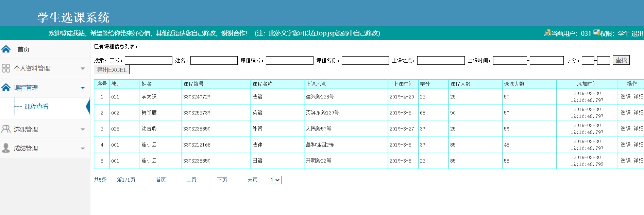This screenshot has width=644, height=215.
Task: Collapse 课程管理 menu arrow
Action: point(83,88)
